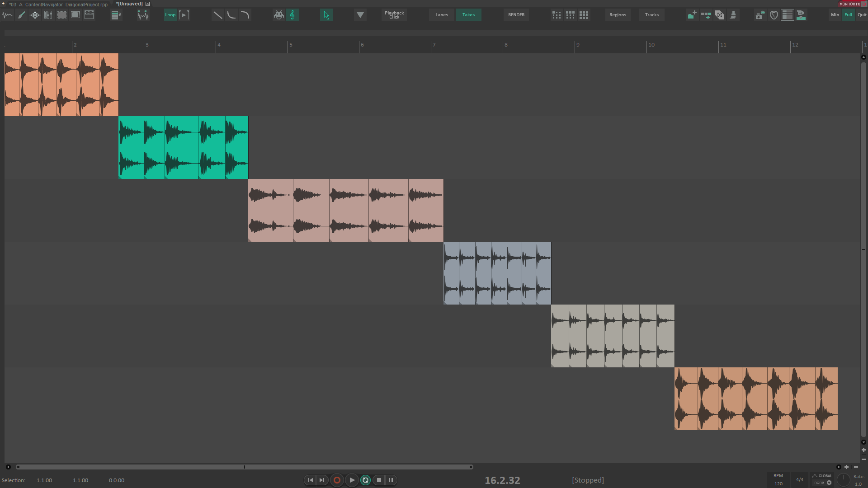Click the Regions button
Screen dimensions: 868x488
pos(618,15)
